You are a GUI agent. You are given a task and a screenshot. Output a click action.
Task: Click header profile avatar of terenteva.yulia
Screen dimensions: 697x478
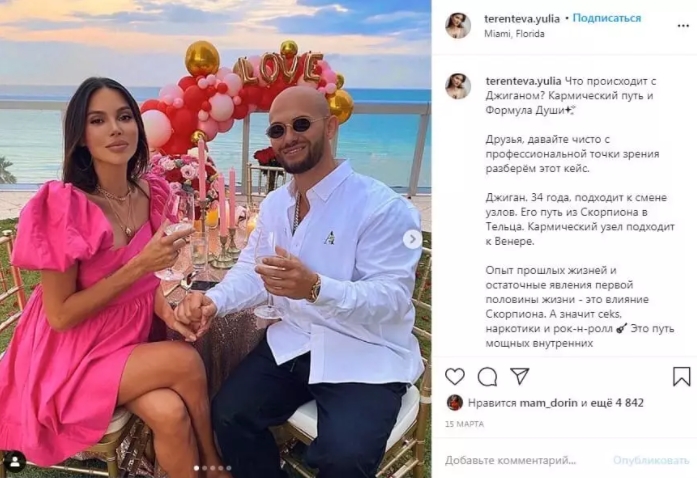[458, 25]
